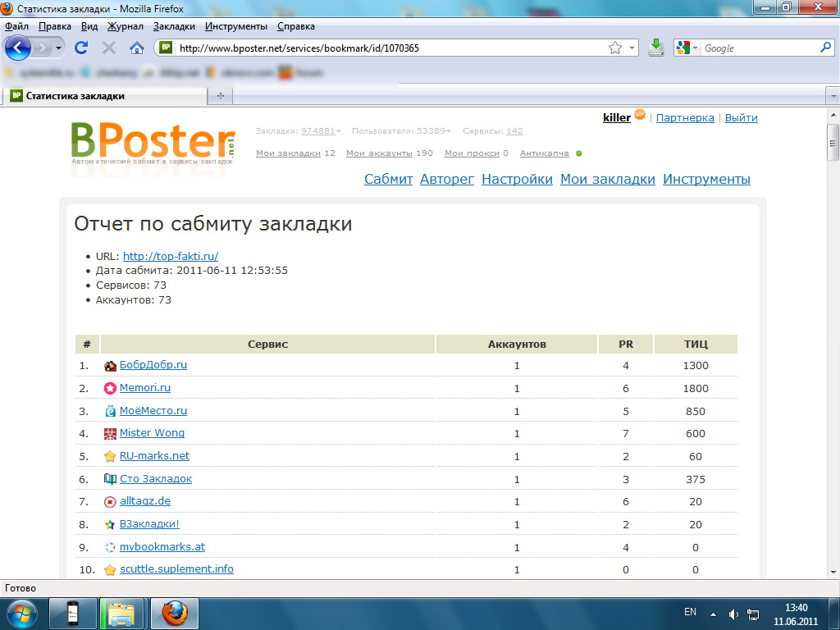Open the Мои аккаунты link
840x630 pixels.
tap(379, 153)
